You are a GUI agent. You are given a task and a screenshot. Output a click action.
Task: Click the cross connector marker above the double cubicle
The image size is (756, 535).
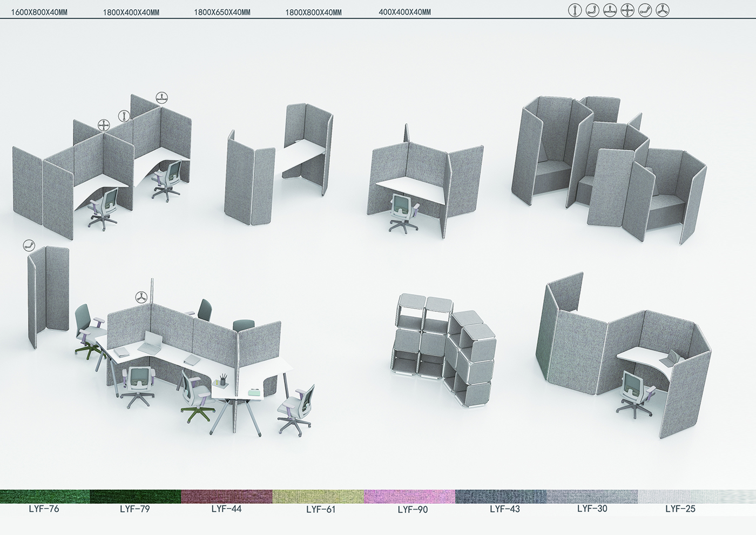coord(103,125)
